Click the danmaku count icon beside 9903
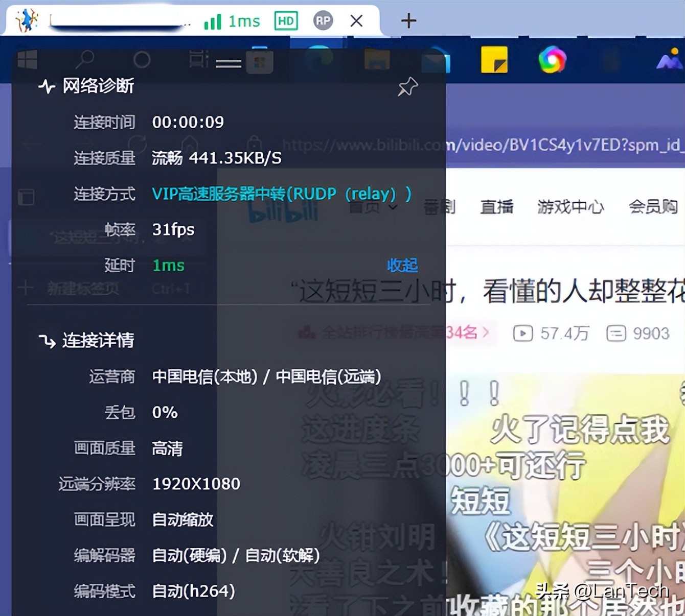The height and width of the screenshot is (616, 685). pos(616,334)
